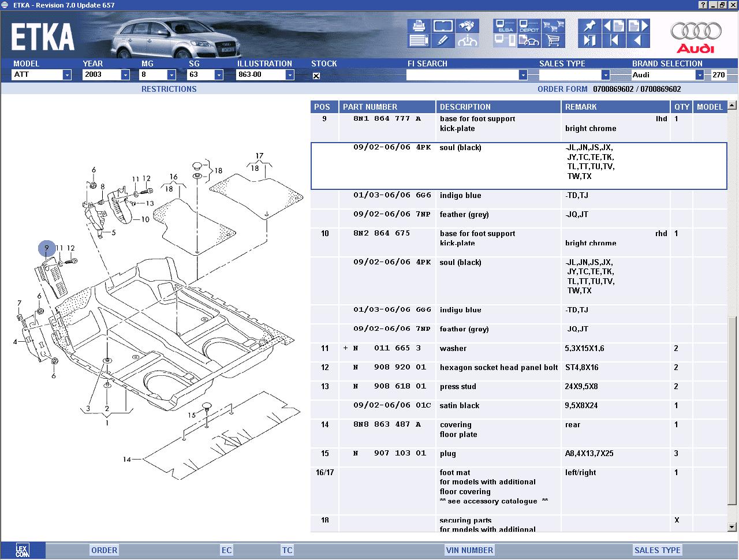The image size is (739, 560).
Task: Click the pushpin icon
Action: pos(589,26)
